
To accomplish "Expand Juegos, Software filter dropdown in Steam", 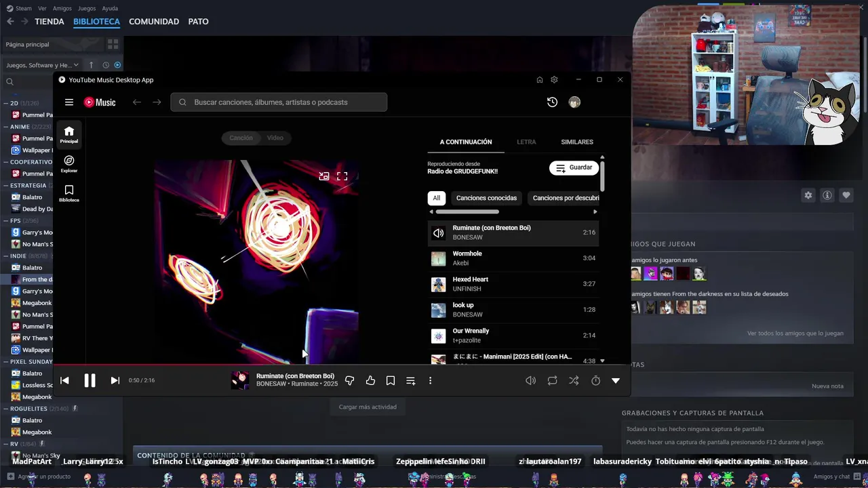I will (42, 65).
